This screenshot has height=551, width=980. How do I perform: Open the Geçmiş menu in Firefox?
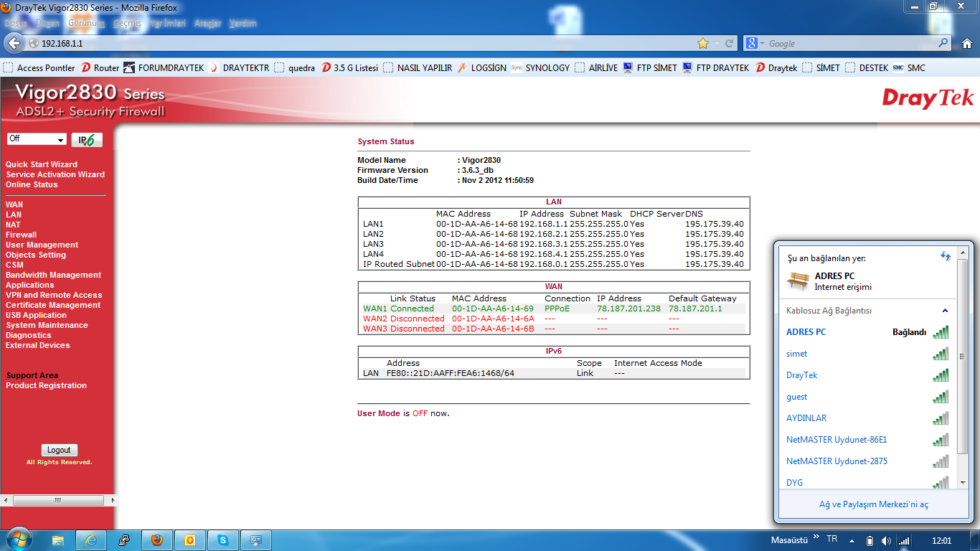point(127,24)
